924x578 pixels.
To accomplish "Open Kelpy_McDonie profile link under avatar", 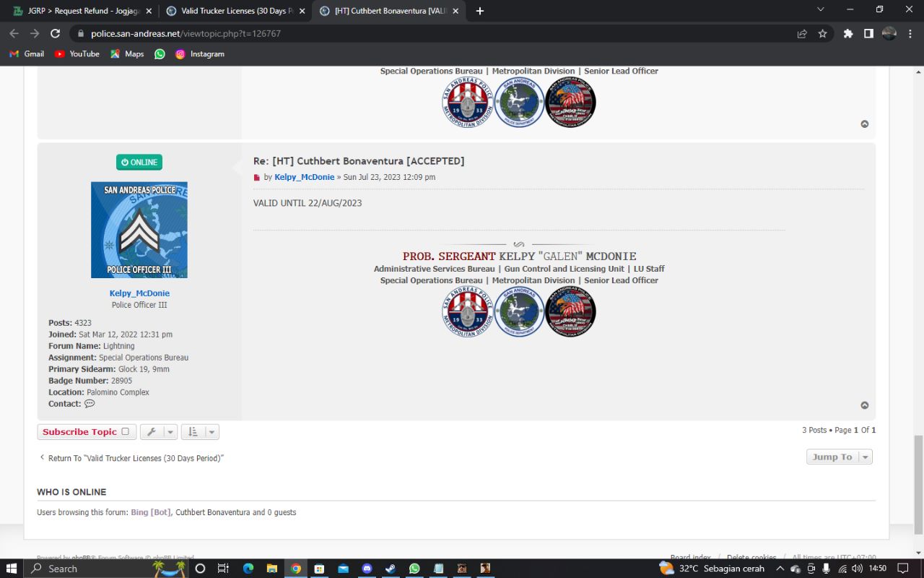I will click(x=139, y=293).
